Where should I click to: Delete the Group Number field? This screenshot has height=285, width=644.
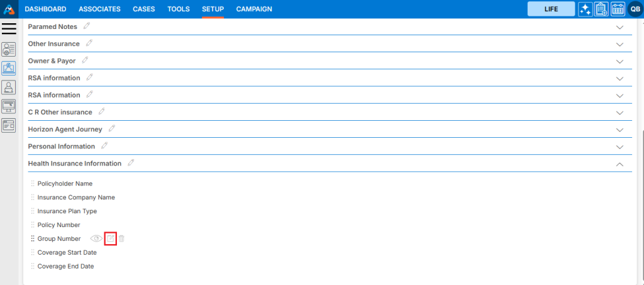[x=122, y=238]
